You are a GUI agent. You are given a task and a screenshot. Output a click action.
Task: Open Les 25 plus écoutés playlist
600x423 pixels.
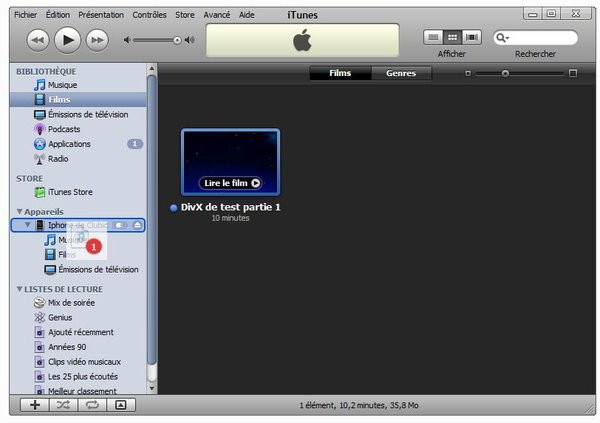(x=78, y=377)
